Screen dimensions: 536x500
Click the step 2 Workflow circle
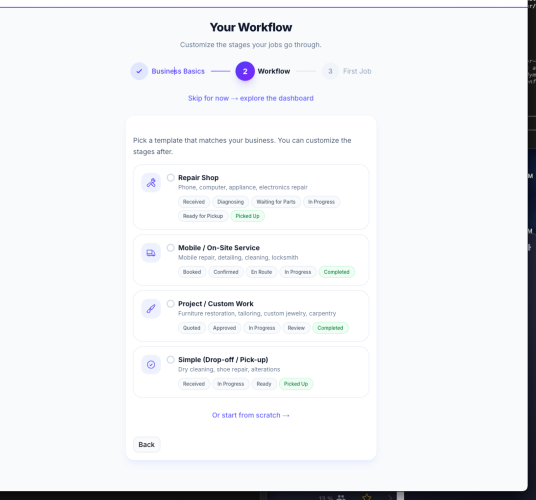tap(245, 71)
